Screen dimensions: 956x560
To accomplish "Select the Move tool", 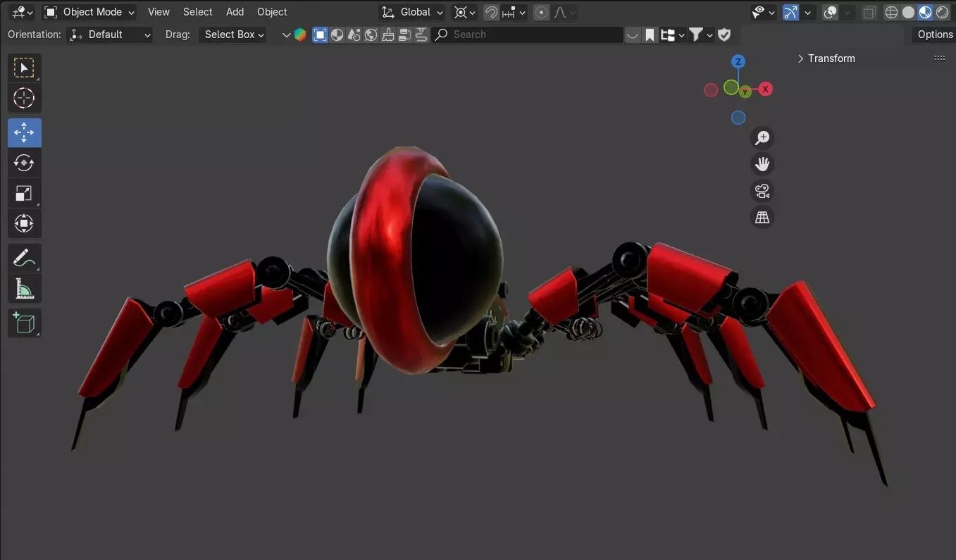I will coord(24,132).
